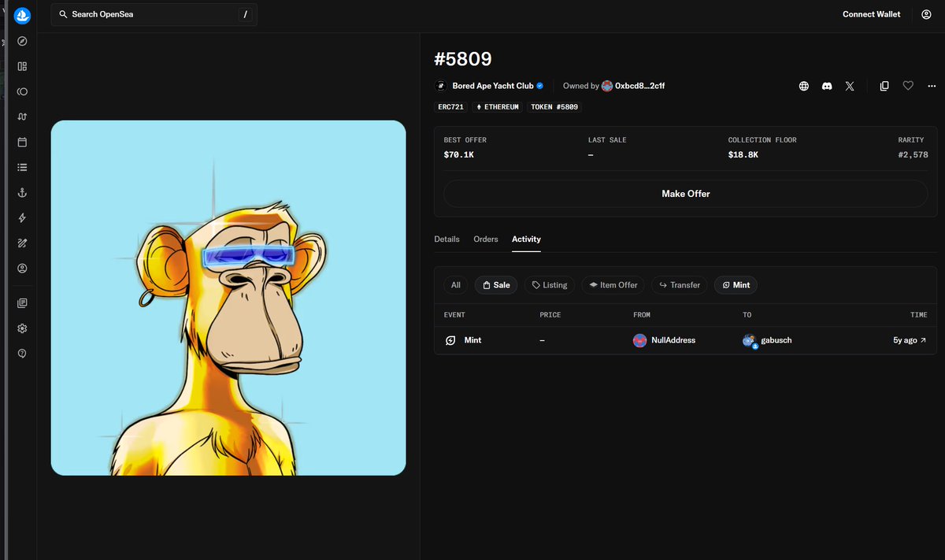The image size is (945, 560).
Task: Open the OpenSea home logo
Action: click(22, 15)
